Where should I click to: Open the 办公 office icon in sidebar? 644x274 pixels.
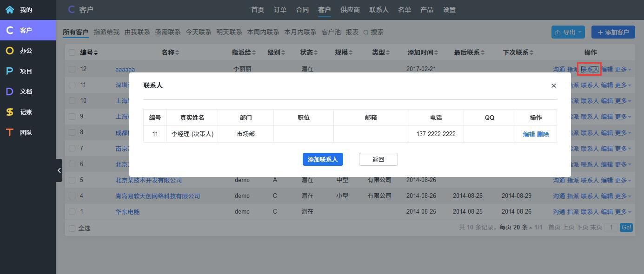[10, 51]
